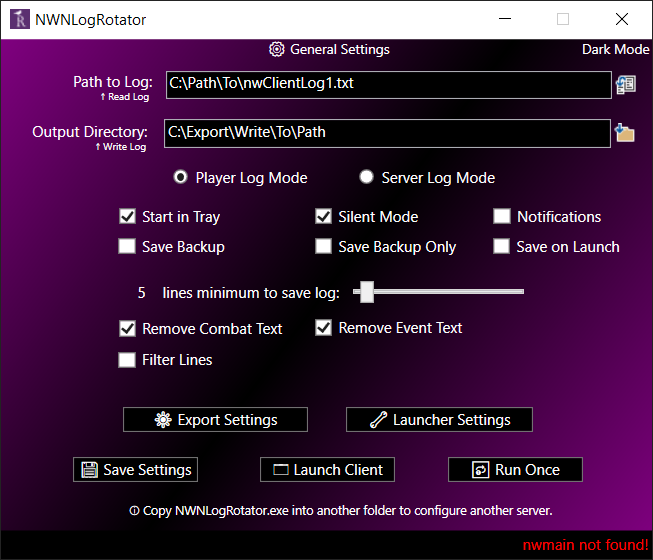The height and width of the screenshot is (560, 653).
Task: Enable the Save on Launch checkbox
Action: pyautogui.click(x=501, y=246)
